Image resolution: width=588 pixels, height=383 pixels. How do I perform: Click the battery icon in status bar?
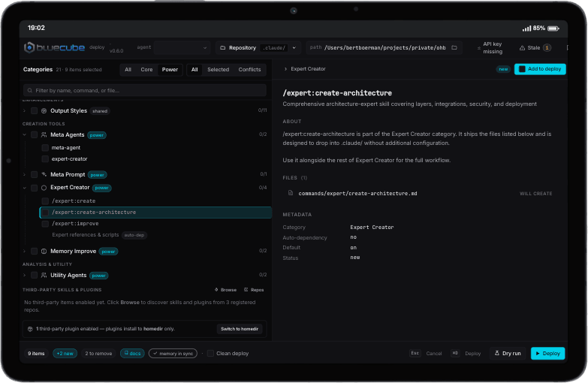553,28
